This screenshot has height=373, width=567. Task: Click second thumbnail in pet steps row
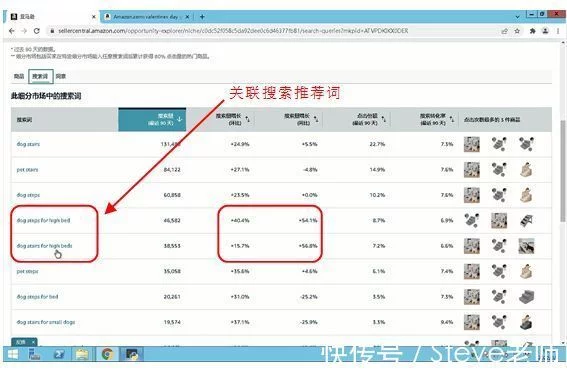click(x=499, y=271)
